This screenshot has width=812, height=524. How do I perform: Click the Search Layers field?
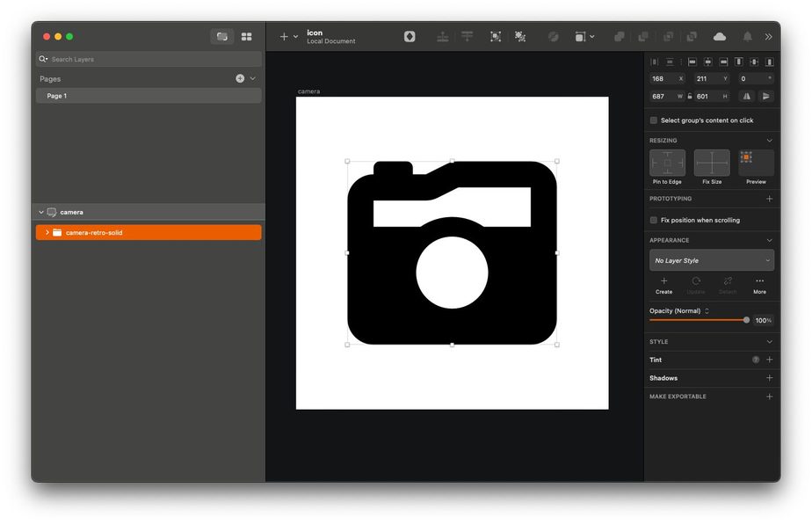click(x=149, y=59)
